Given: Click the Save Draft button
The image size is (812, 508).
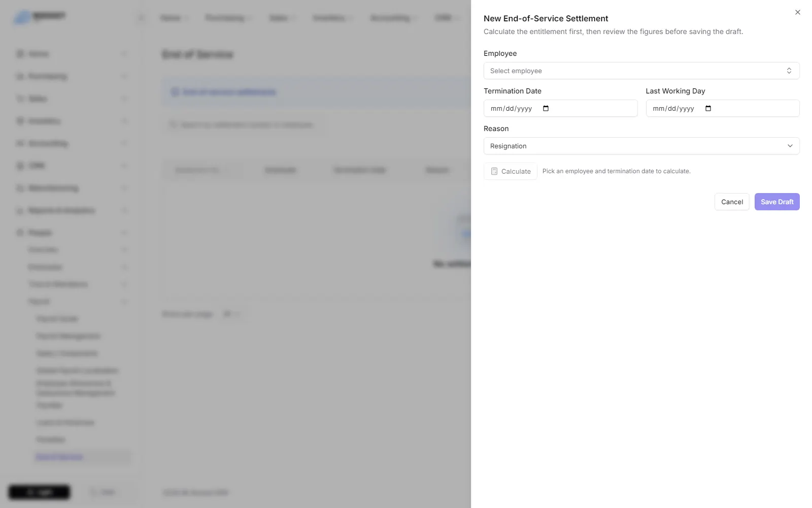Looking at the screenshot, I should pyautogui.click(x=777, y=202).
